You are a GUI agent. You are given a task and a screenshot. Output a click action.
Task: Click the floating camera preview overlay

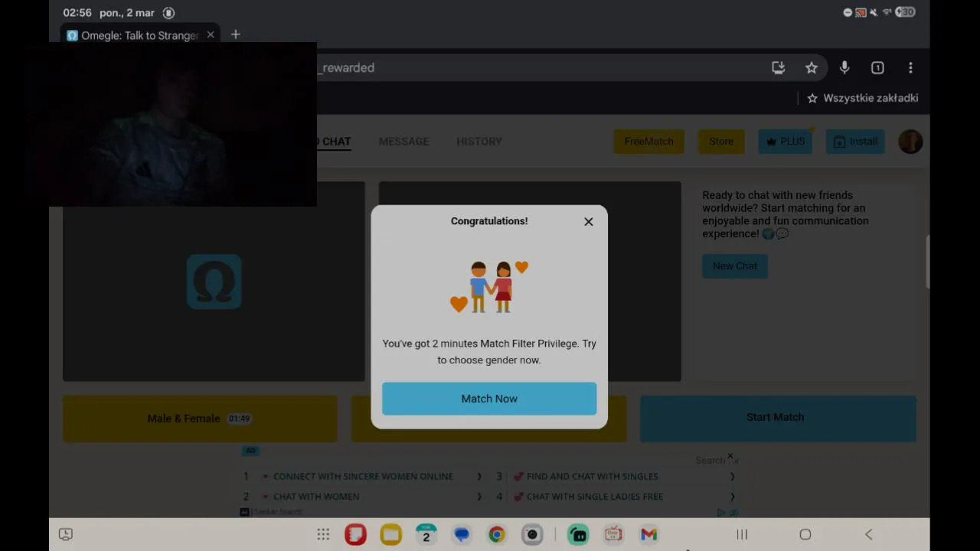183,125
